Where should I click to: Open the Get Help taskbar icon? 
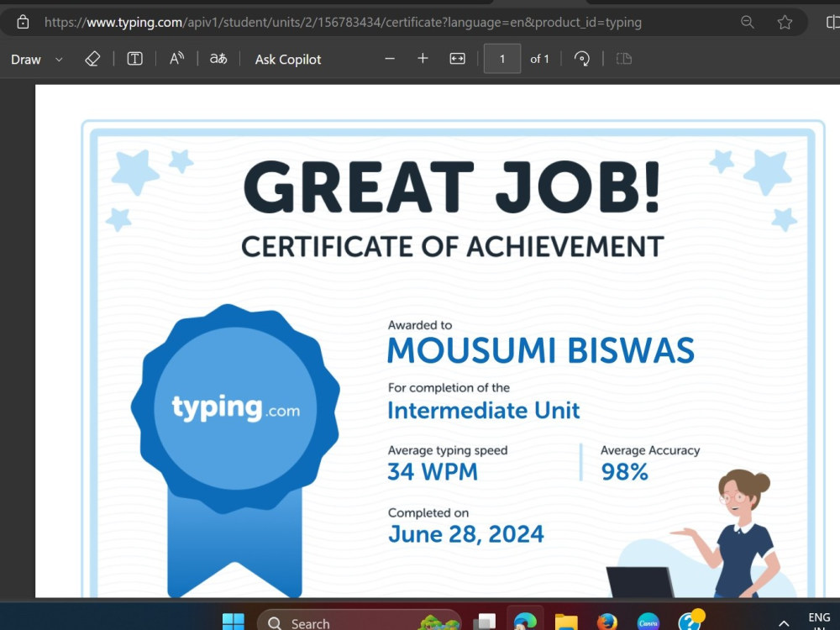[690, 621]
